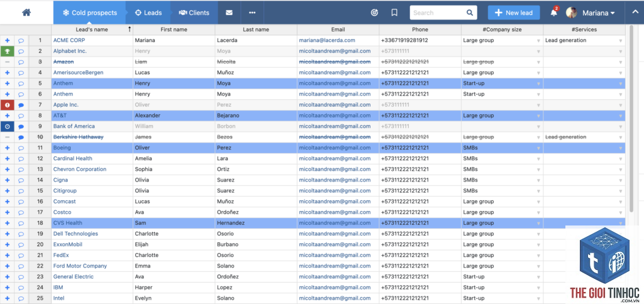Click last name cell 'Burbano'

point(256,244)
